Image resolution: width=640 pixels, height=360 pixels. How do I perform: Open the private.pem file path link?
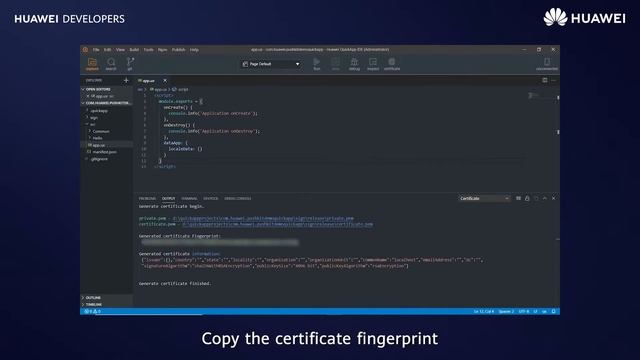263,218
